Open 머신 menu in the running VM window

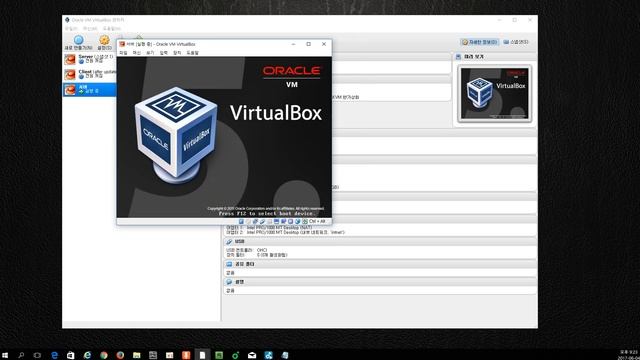point(137,53)
